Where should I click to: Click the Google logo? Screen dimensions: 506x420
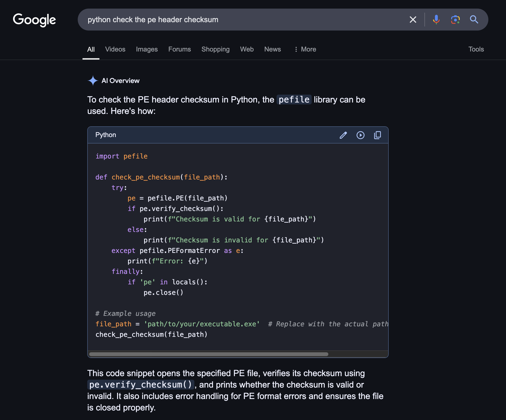point(34,20)
